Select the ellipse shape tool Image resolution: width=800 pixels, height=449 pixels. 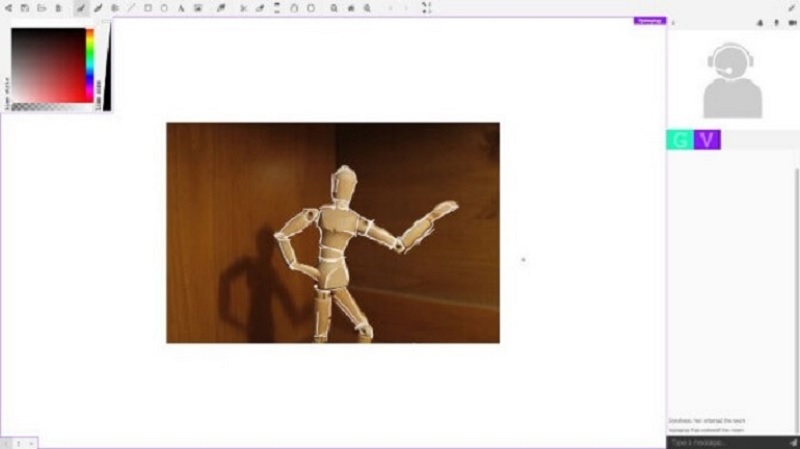coord(164,8)
